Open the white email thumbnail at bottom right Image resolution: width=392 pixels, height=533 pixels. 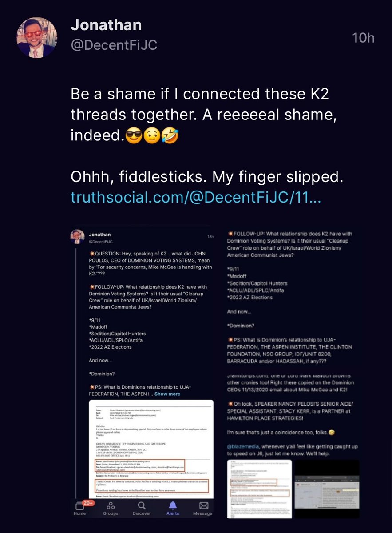(x=258, y=489)
